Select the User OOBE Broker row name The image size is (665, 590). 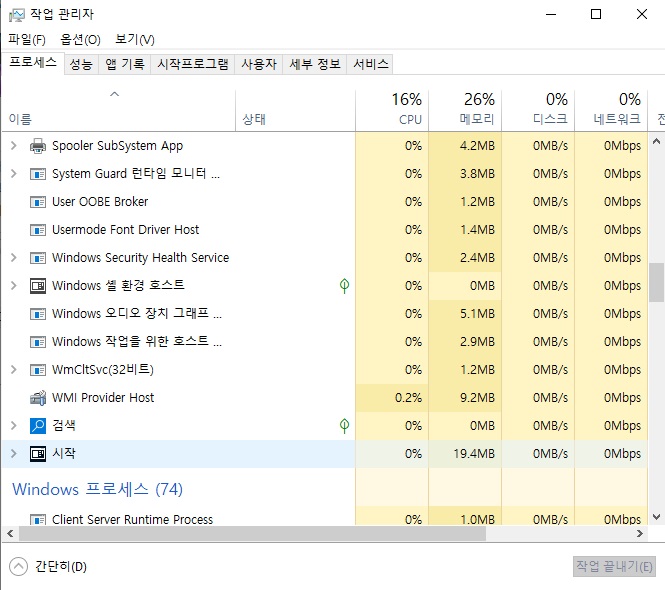[100, 202]
